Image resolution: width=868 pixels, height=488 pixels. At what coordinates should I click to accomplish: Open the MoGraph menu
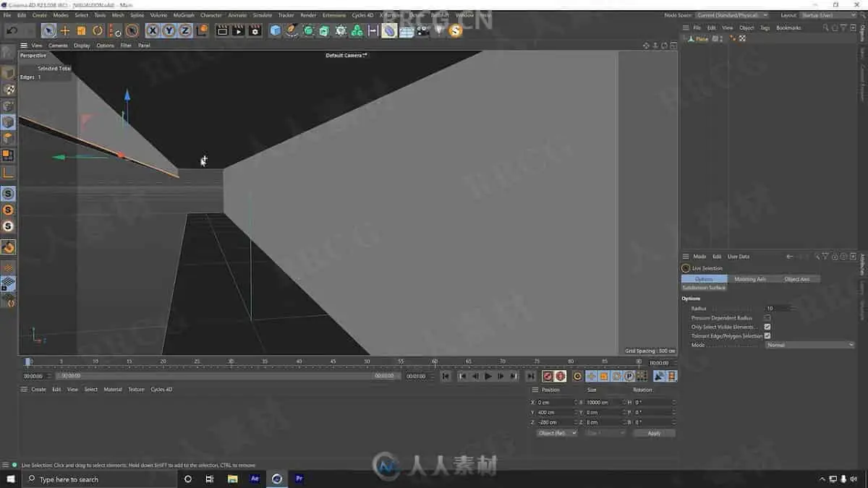[184, 15]
